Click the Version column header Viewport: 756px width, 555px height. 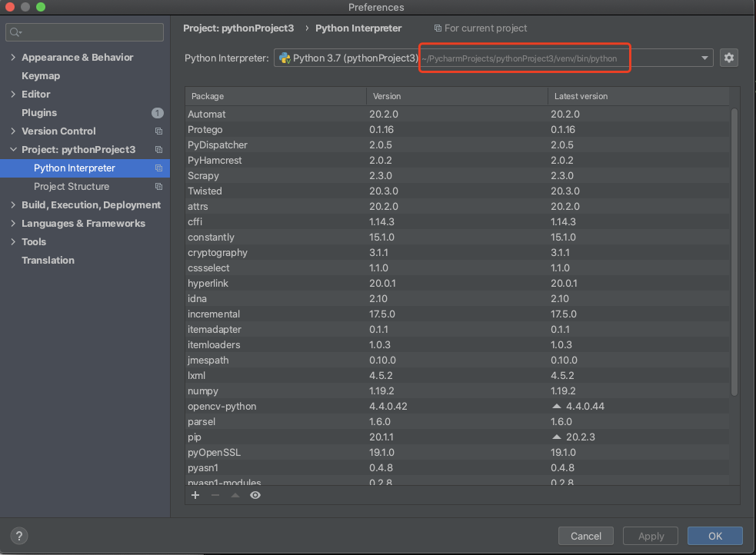(x=457, y=96)
